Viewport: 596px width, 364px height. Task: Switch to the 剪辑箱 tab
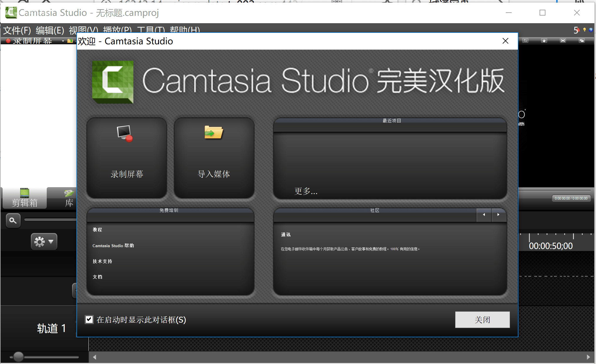click(24, 199)
